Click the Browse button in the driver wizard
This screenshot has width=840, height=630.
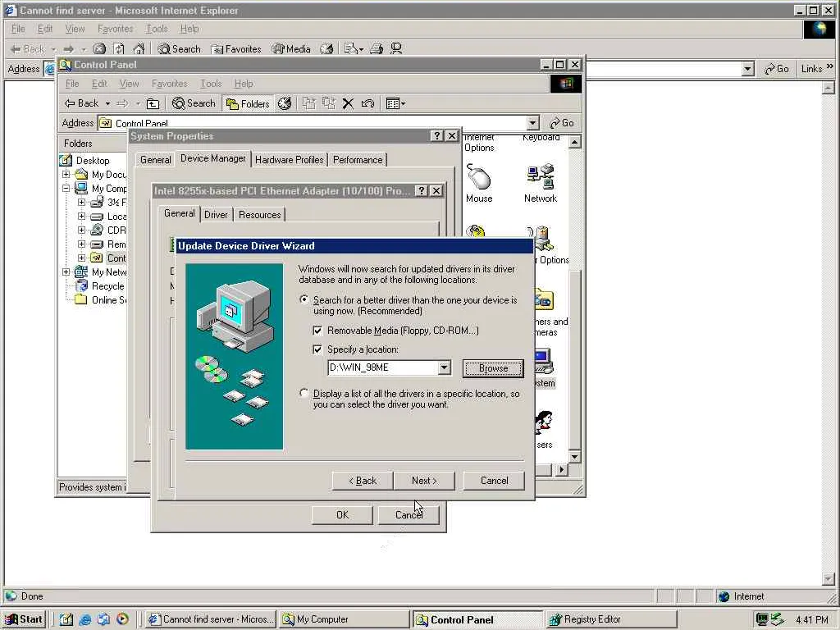pyautogui.click(x=493, y=368)
